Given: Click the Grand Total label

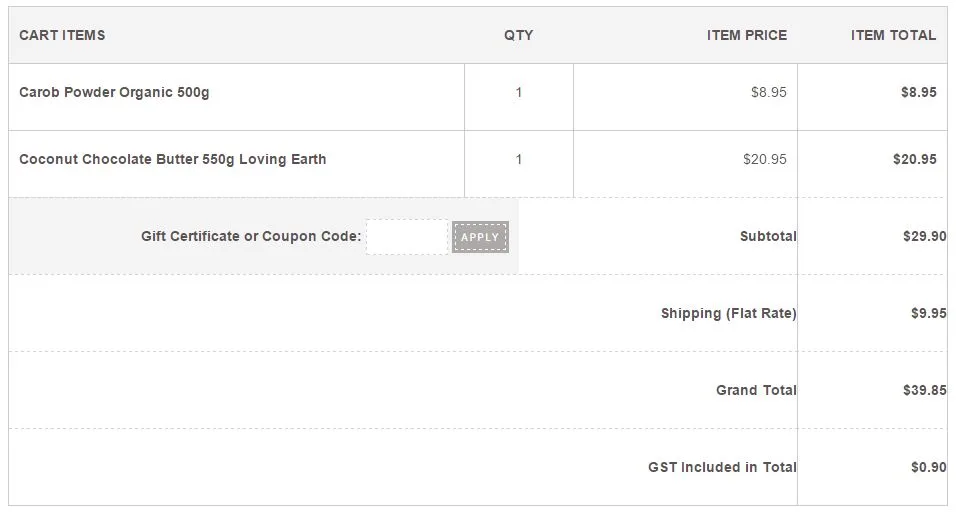Looking at the screenshot, I should coord(756,391).
